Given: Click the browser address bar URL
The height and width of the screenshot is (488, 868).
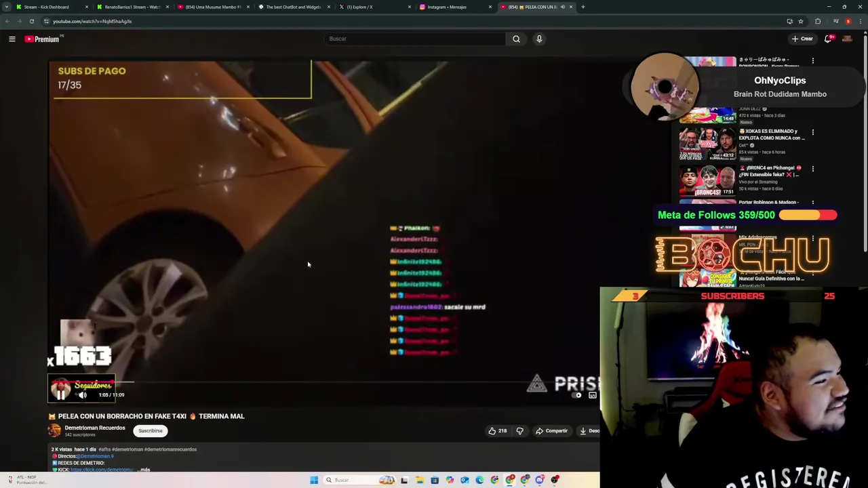Looking at the screenshot, I should pyautogui.click(x=92, y=21).
